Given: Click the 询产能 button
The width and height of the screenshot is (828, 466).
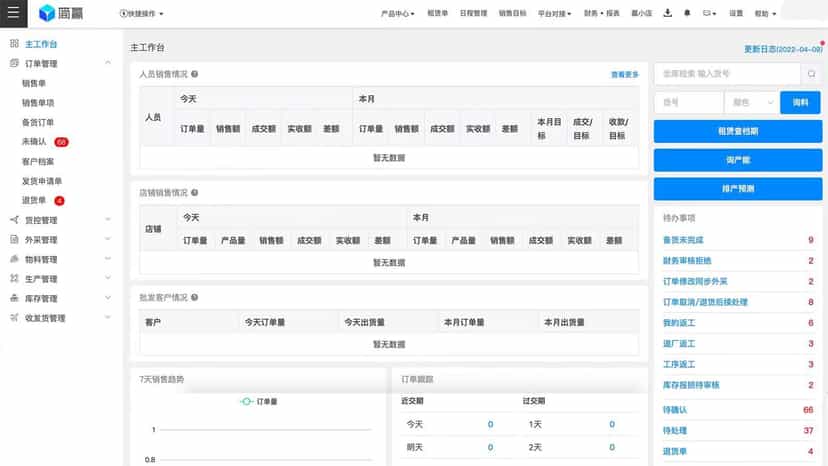Looking at the screenshot, I should [738, 160].
